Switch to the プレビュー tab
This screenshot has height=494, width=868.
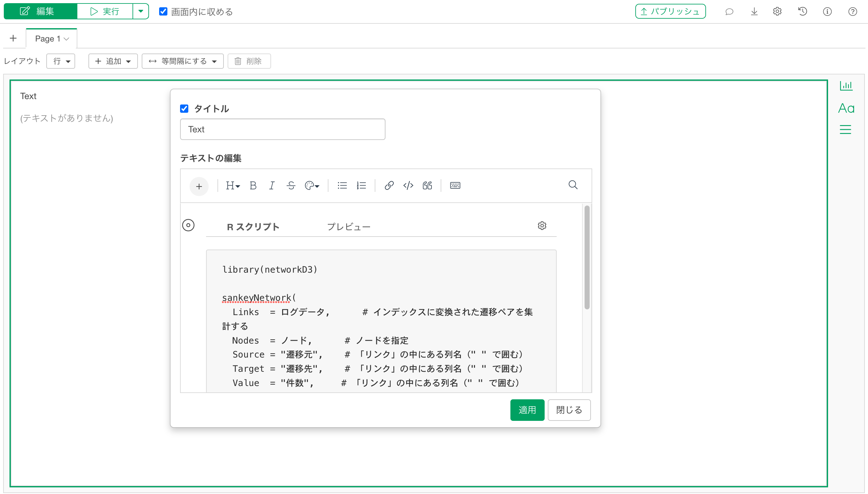click(x=348, y=227)
